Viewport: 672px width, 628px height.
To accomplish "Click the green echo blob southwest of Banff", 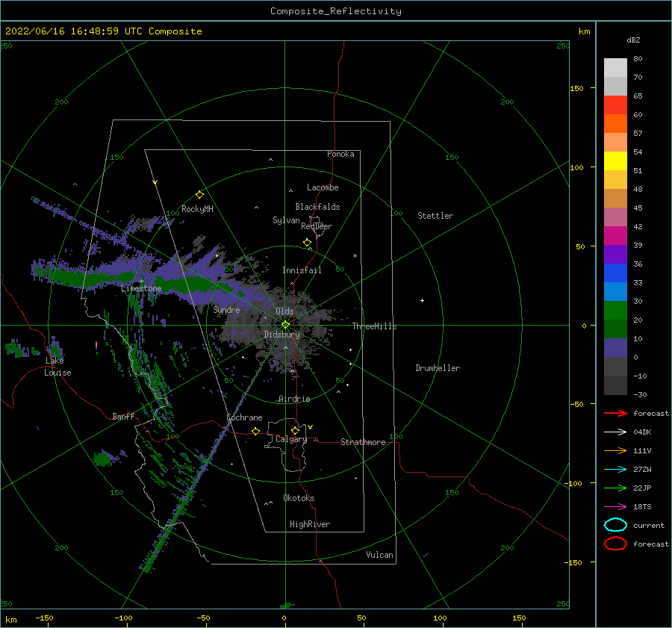I will tap(102, 459).
